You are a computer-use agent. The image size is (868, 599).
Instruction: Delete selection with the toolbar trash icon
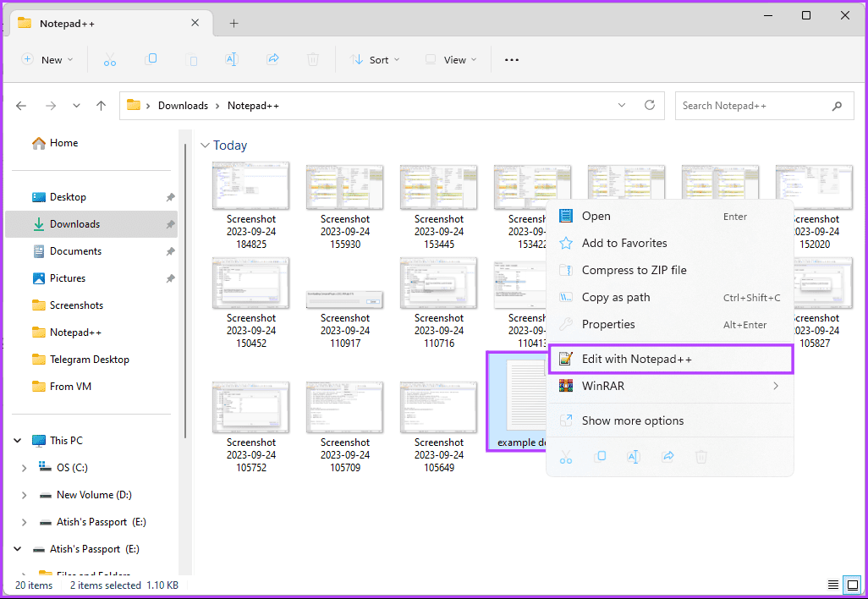(313, 59)
